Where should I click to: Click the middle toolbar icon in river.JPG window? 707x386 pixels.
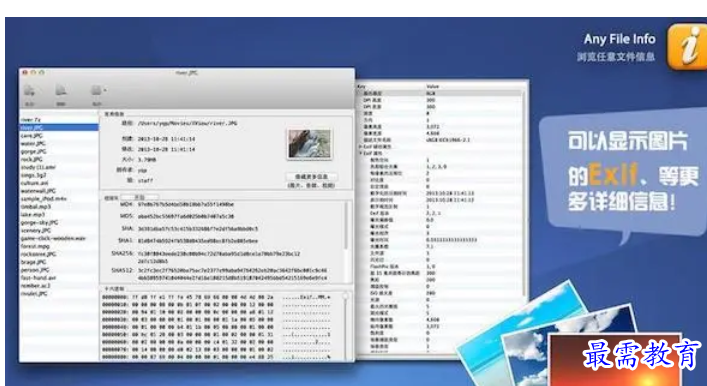pyautogui.click(x=61, y=92)
